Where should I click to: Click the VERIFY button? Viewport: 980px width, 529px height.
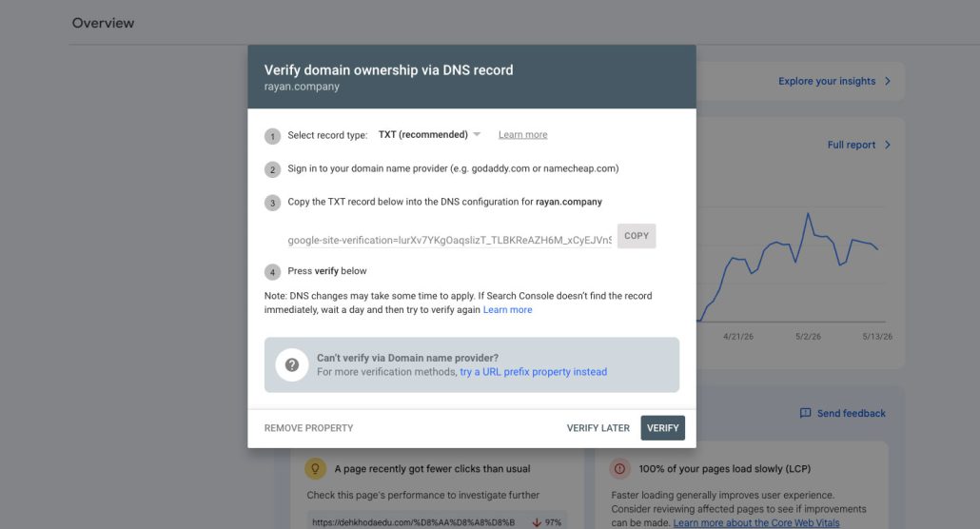point(662,428)
